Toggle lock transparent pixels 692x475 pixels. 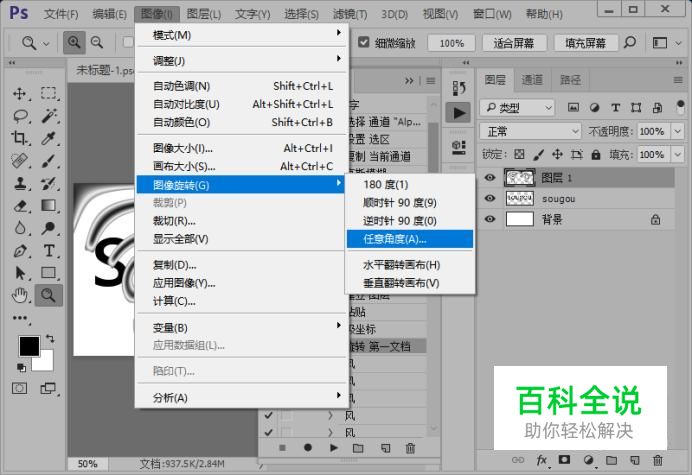point(519,154)
